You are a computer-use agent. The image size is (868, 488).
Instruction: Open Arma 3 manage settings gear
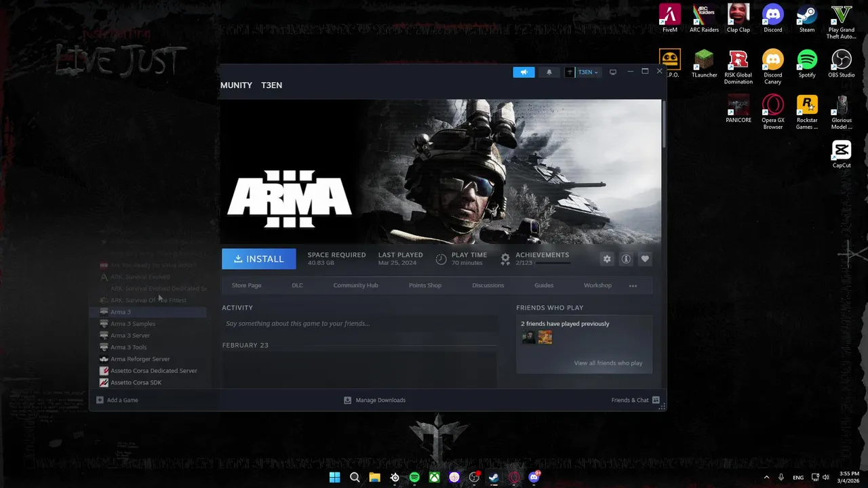click(607, 259)
